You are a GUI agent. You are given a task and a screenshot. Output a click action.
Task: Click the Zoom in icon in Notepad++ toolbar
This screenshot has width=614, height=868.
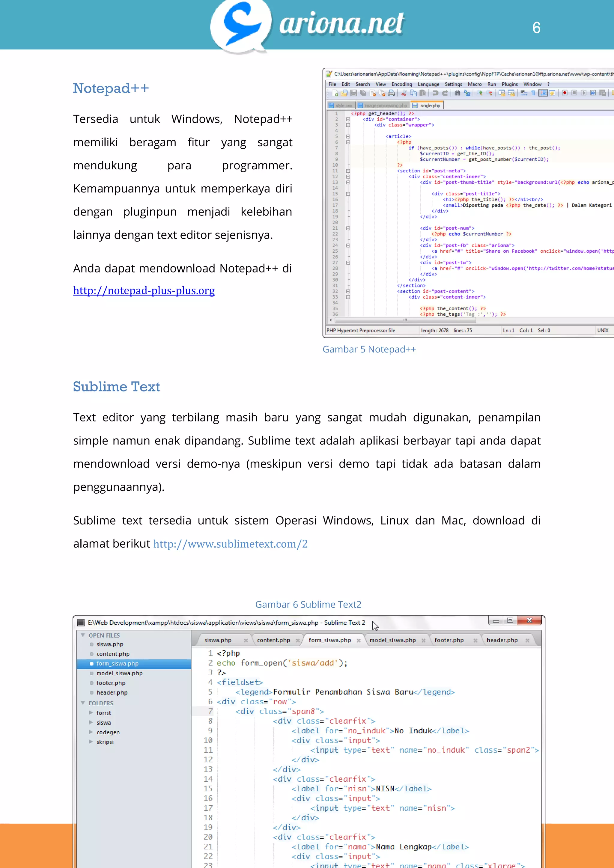[x=480, y=93]
